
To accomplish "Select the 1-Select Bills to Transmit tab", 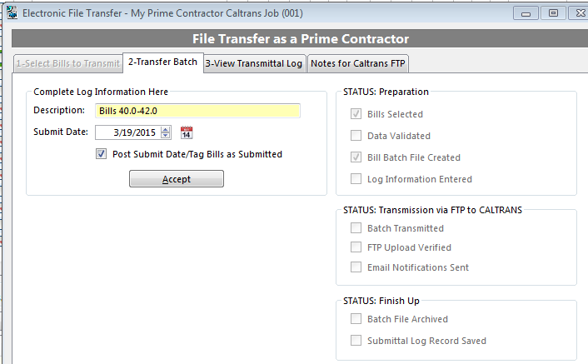I will point(67,63).
